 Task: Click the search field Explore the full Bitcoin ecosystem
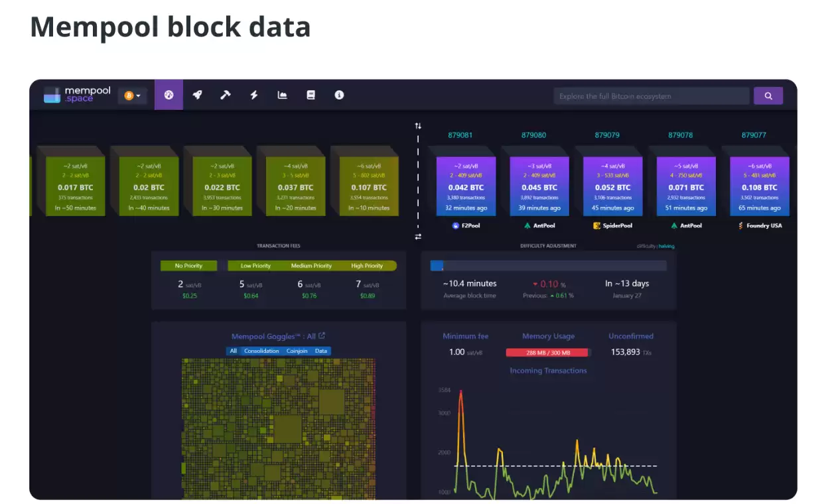coord(652,95)
